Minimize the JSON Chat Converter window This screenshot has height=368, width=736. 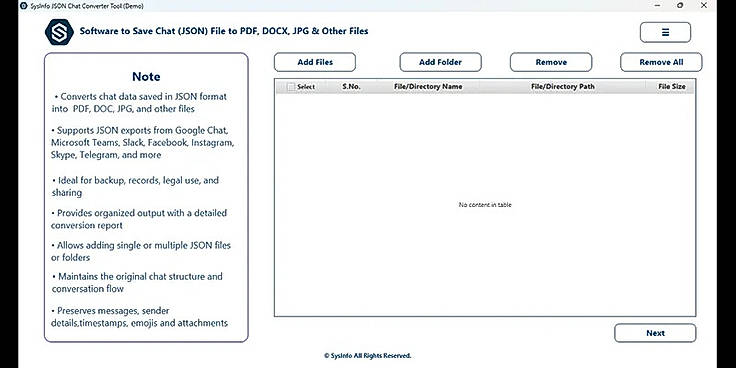coord(657,6)
